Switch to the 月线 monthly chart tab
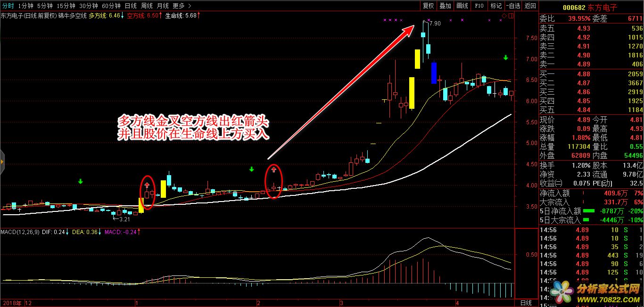The height and width of the screenshot is (307, 644). coord(163,6)
